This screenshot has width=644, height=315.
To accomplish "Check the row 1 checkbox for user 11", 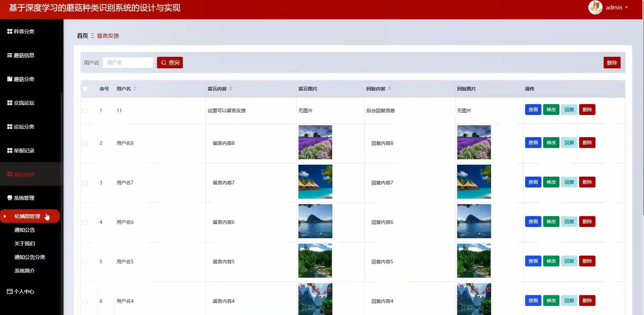I will tap(85, 110).
